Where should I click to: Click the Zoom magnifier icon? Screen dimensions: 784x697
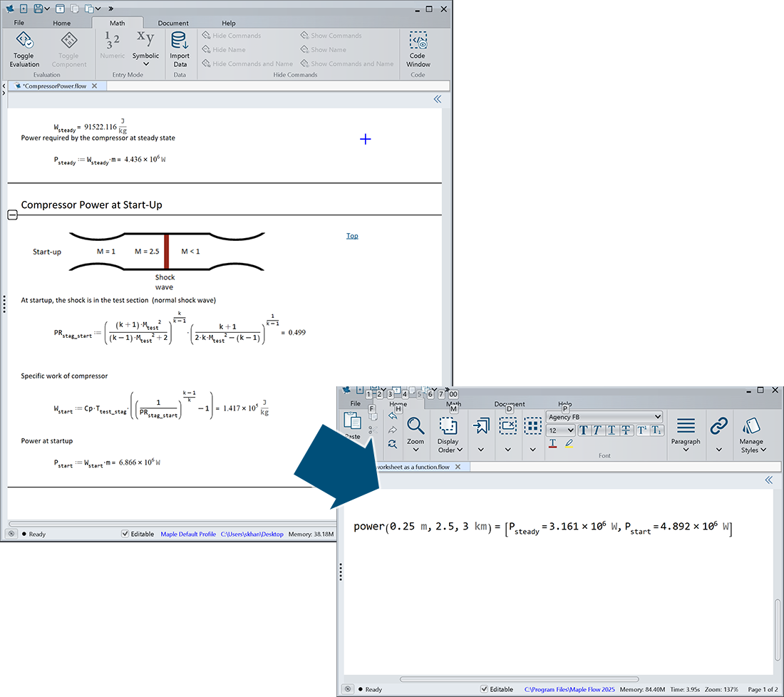(416, 426)
